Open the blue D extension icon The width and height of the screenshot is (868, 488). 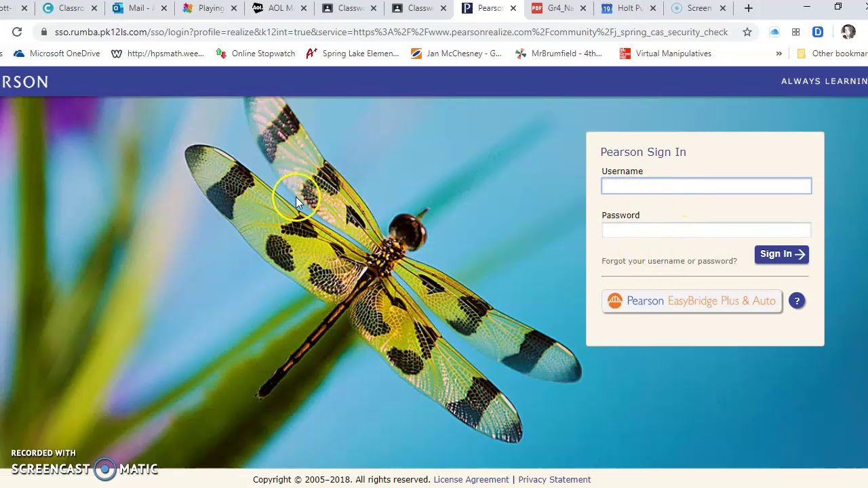818,32
